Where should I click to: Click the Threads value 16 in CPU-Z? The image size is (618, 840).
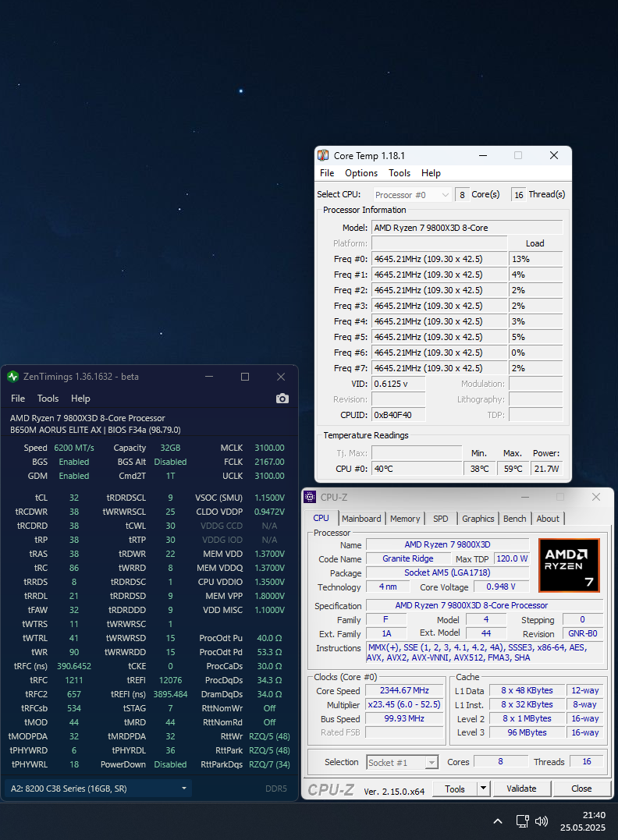click(x=586, y=761)
